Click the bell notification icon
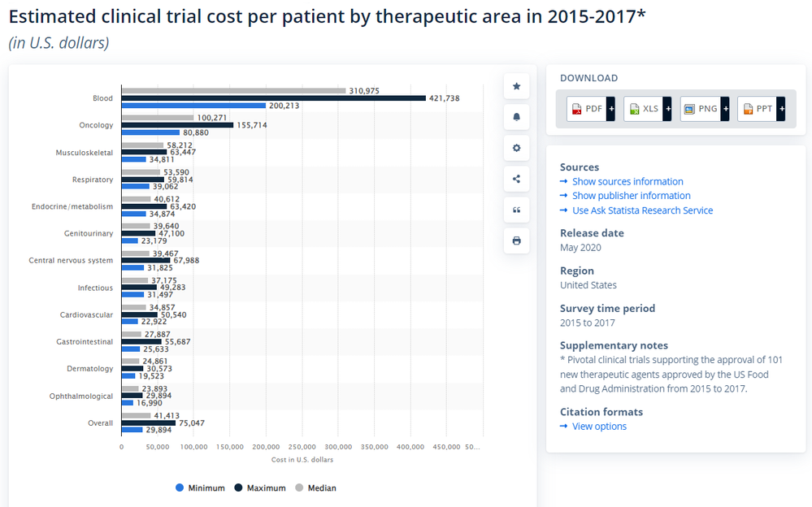 516,117
